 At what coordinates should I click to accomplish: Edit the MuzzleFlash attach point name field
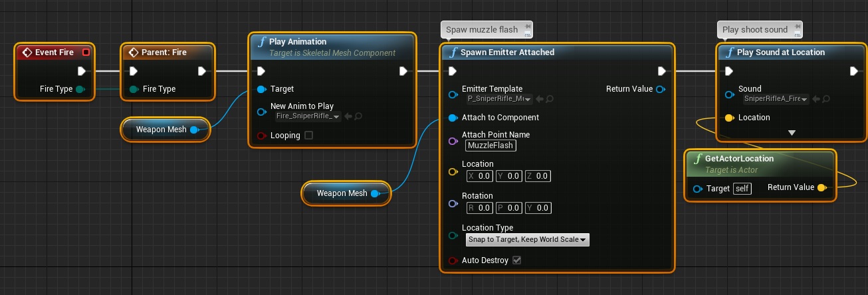click(490, 146)
